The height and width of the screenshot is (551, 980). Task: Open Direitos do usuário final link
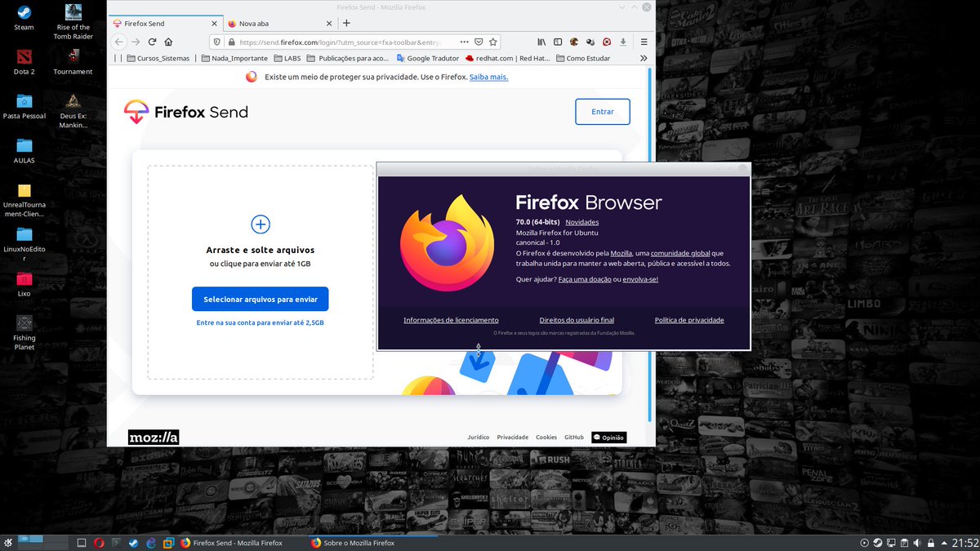pyautogui.click(x=577, y=320)
